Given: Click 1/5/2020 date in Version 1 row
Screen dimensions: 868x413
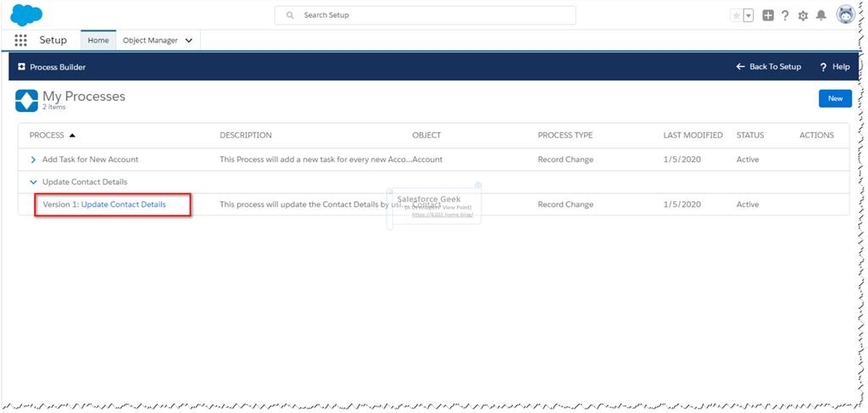Looking at the screenshot, I should click(x=682, y=204).
